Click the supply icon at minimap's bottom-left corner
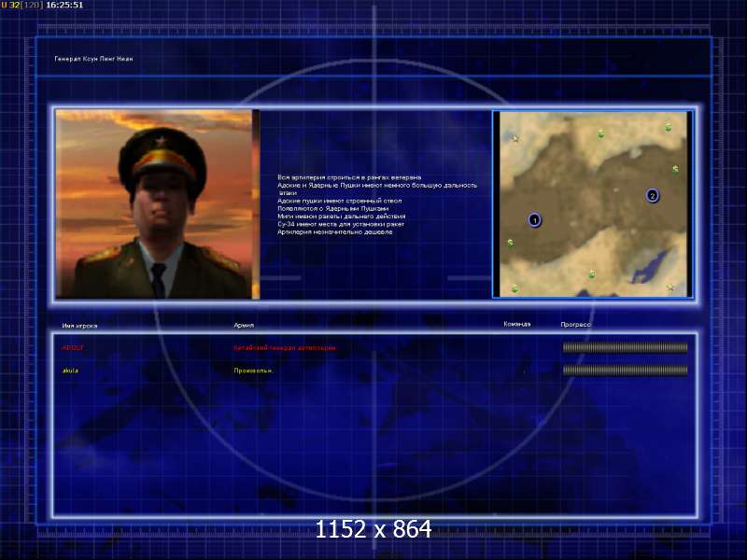This screenshot has width=747, height=560. [514, 288]
